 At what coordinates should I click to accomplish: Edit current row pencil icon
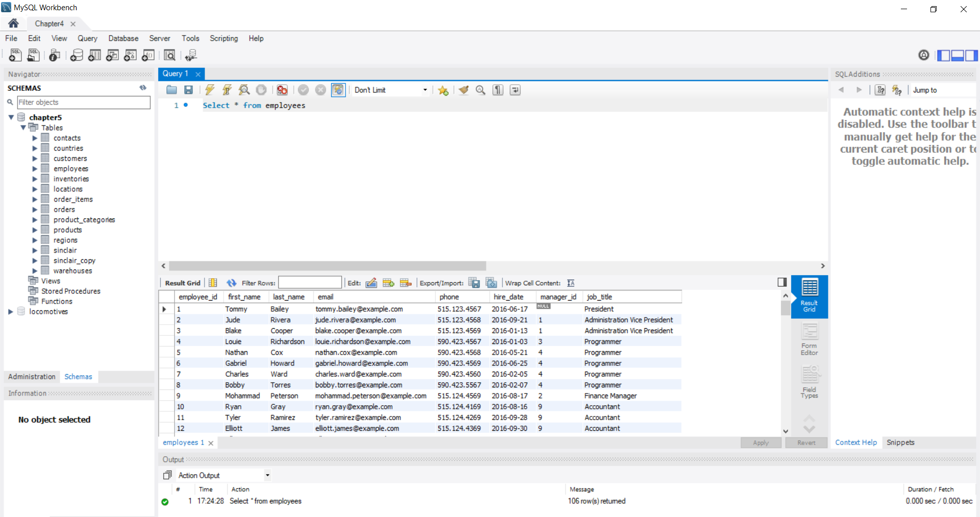[x=371, y=283]
